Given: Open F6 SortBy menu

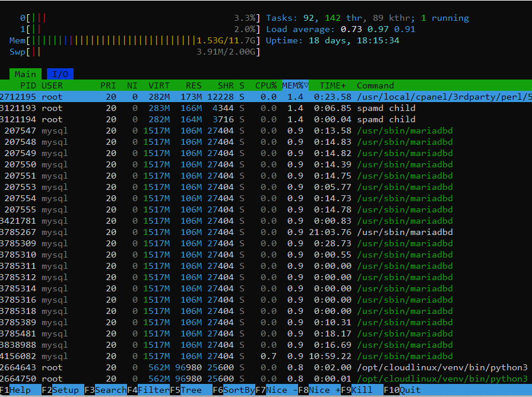Looking at the screenshot, I should [x=234, y=390].
